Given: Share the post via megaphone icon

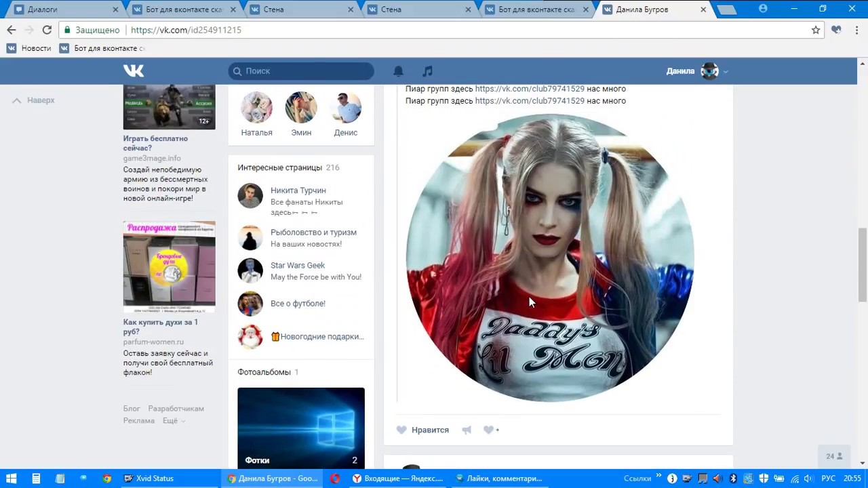Looking at the screenshot, I should point(467,430).
